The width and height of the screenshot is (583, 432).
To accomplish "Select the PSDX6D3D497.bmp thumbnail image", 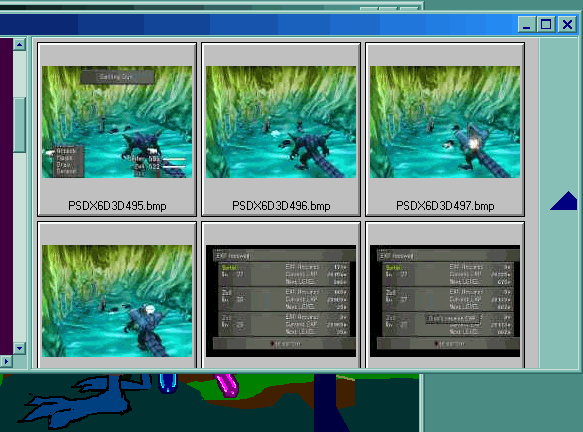I will 445,122.
